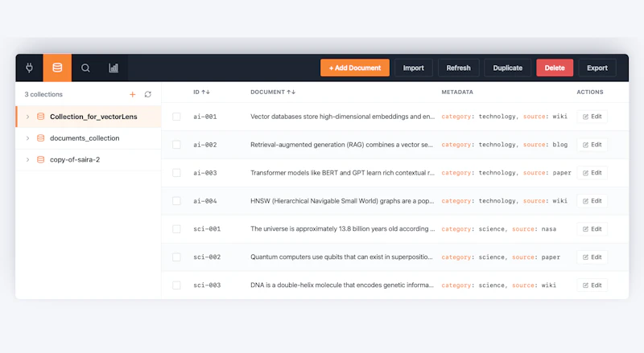Open the connection plug icon tab
This screenshot has width=644, height=353.
point(29,68)
